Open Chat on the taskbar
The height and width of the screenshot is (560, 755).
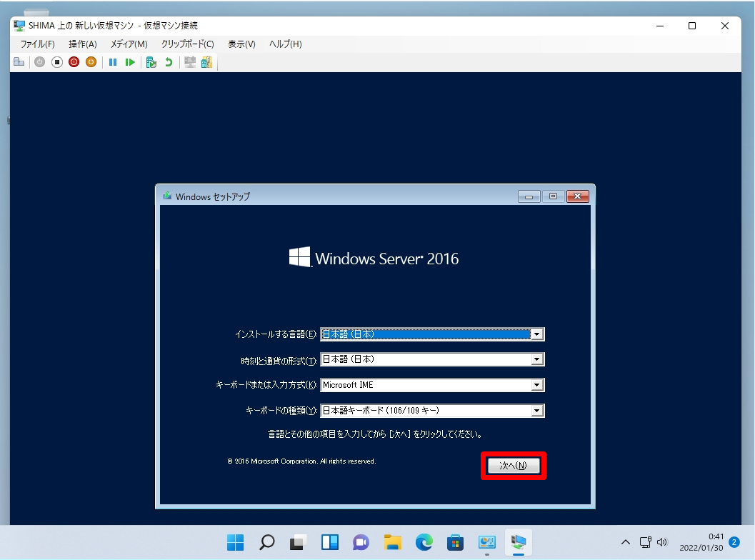[361, 543]
